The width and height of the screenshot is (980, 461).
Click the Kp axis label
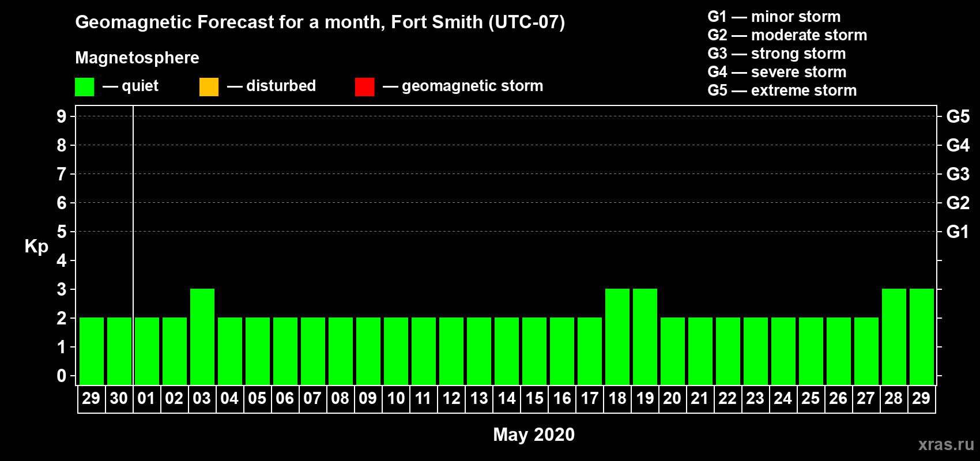tap(36, 247)
